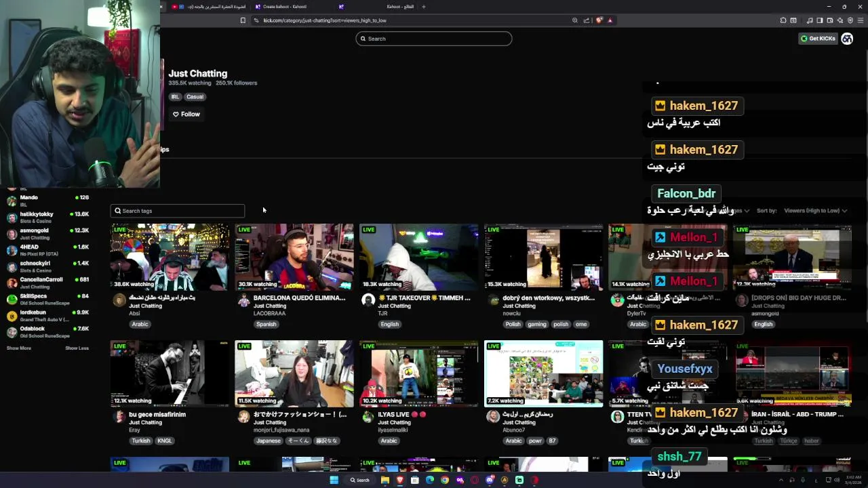This screenshot has width=868, height=488.
Task: Open Absi's live stream thumbnail
Action: (x=170, y=257)
